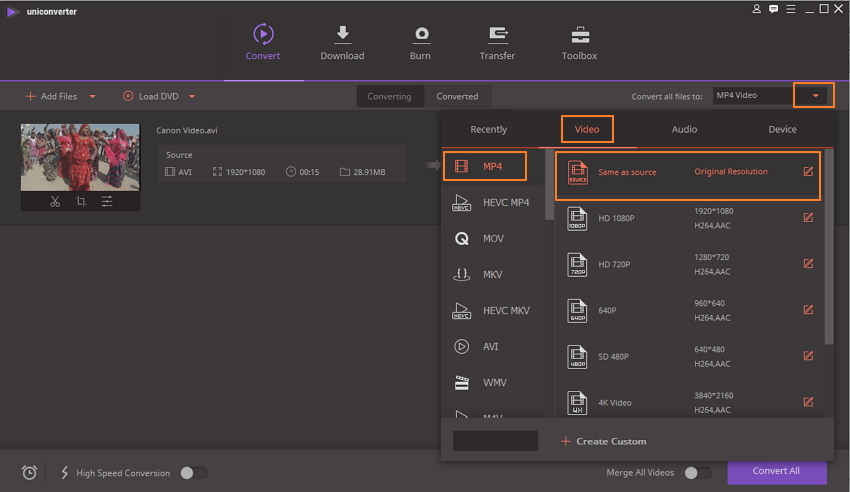
Task: Open the Download section
Action: point(342,42)
